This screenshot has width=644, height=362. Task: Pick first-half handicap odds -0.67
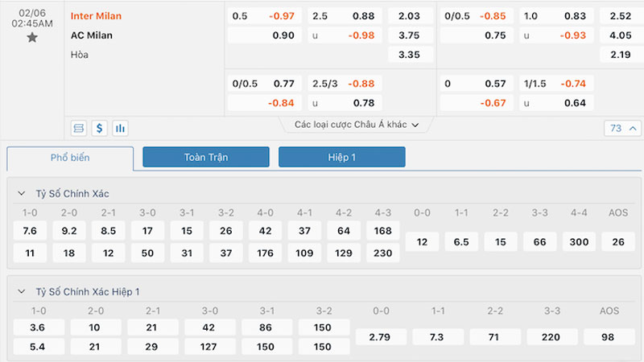pos(477,103)
